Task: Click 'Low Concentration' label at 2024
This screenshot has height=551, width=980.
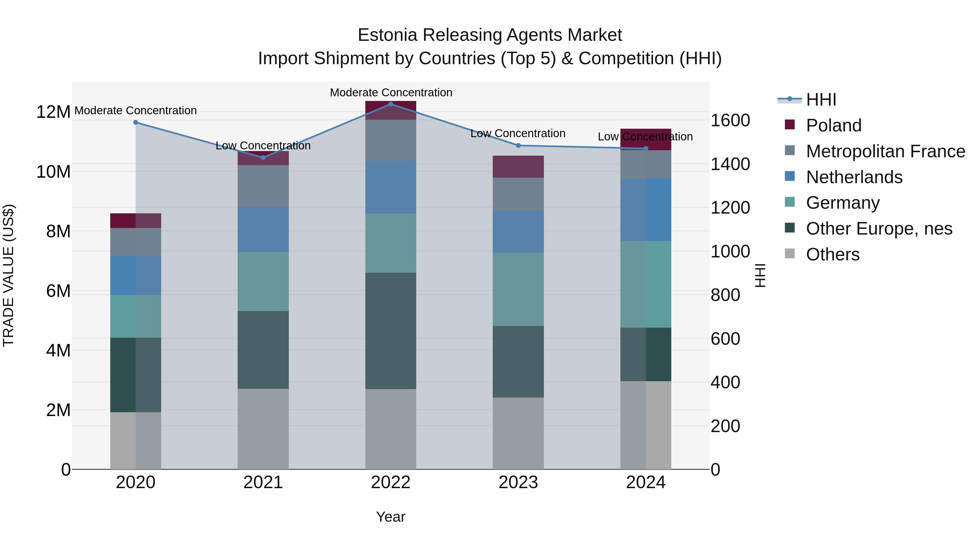Action: pyautogui.click(x=646, y=137)
